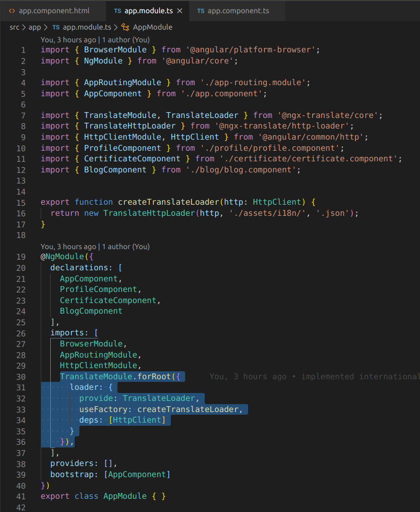420x512 pixels.
Task: Click NgModule in the line 2 import
Action: click(x=103, y=61)
